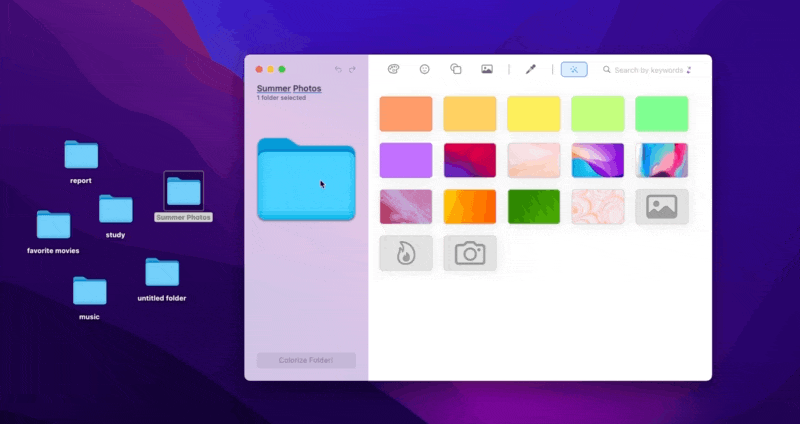Choose the blue-purple wave texture

click(597, 160)
